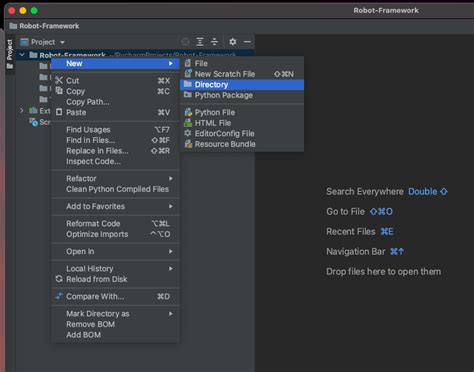The image size is (474, 372).
Task: Click the HTML File icon
Action: (x=188, y=123)
